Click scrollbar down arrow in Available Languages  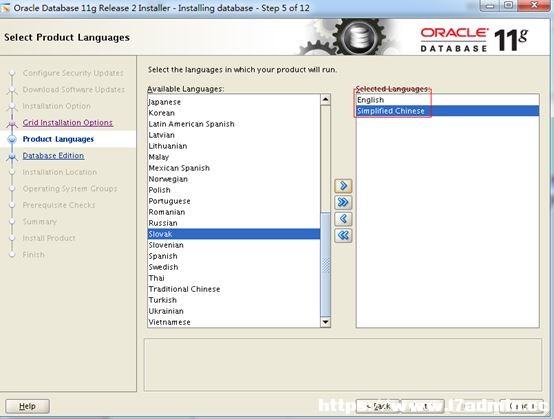325,322
